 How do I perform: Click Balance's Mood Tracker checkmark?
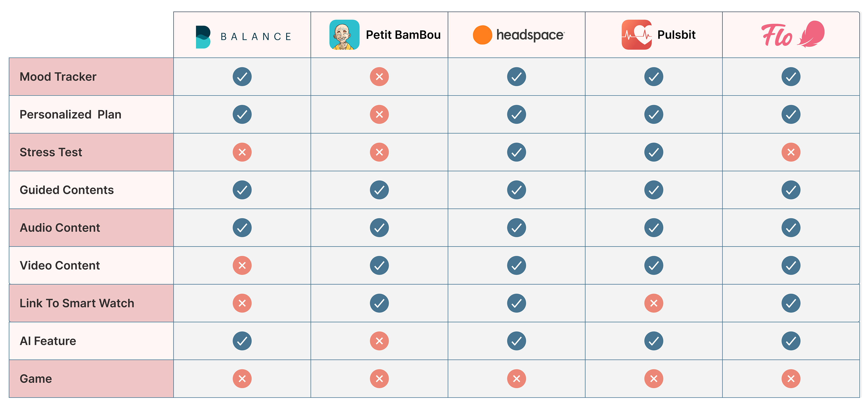coord(242,77)
